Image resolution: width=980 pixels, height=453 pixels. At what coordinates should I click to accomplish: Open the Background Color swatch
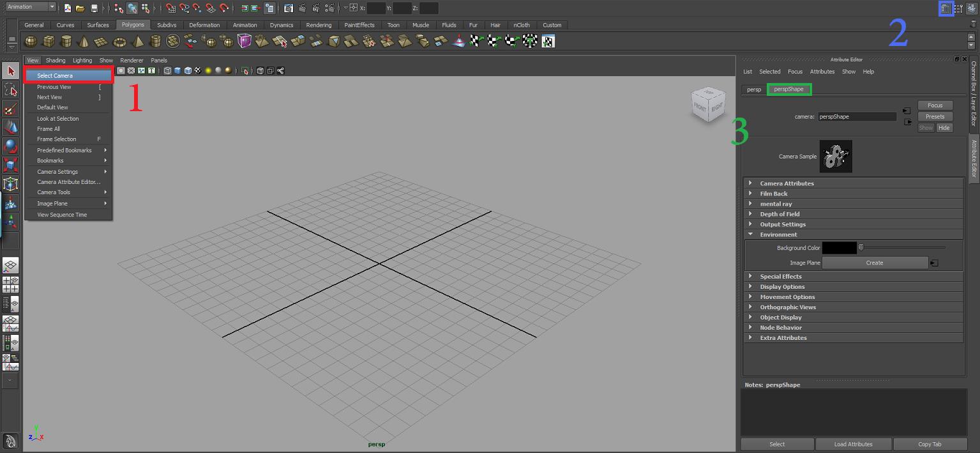[839, 248]
